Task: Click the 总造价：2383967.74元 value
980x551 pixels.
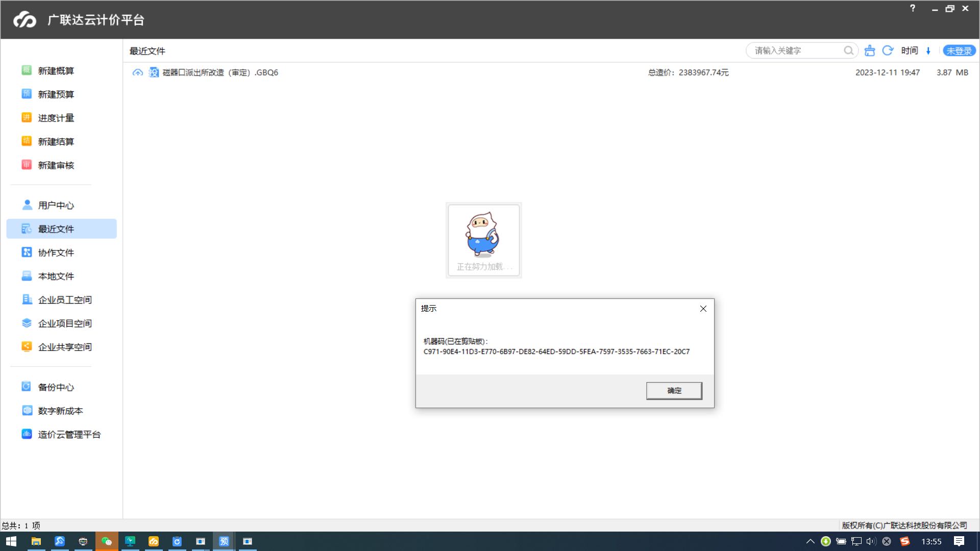Action: [688, 72]
